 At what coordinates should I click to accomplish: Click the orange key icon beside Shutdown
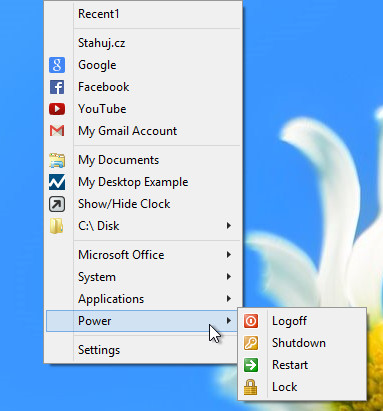[x=251, y=343]
